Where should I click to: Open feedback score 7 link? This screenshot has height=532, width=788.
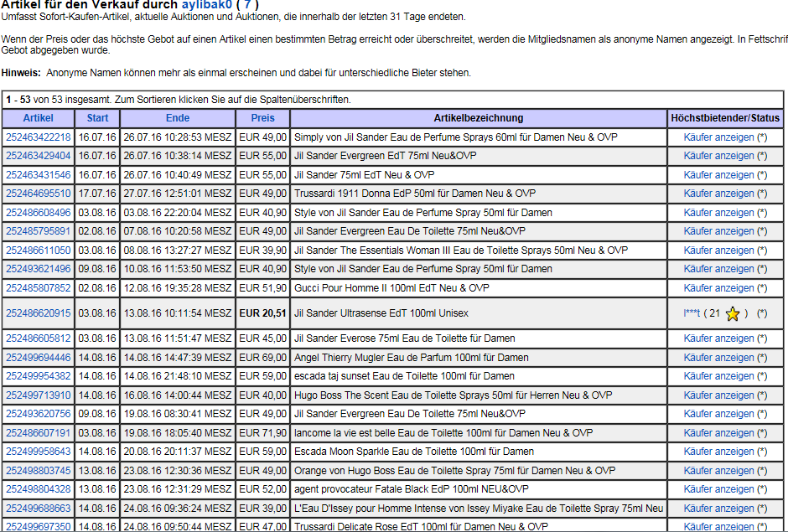click(247, 5)
